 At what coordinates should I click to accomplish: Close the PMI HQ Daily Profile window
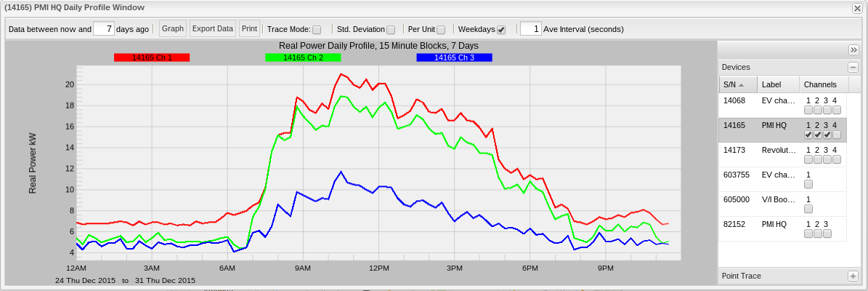857,7
